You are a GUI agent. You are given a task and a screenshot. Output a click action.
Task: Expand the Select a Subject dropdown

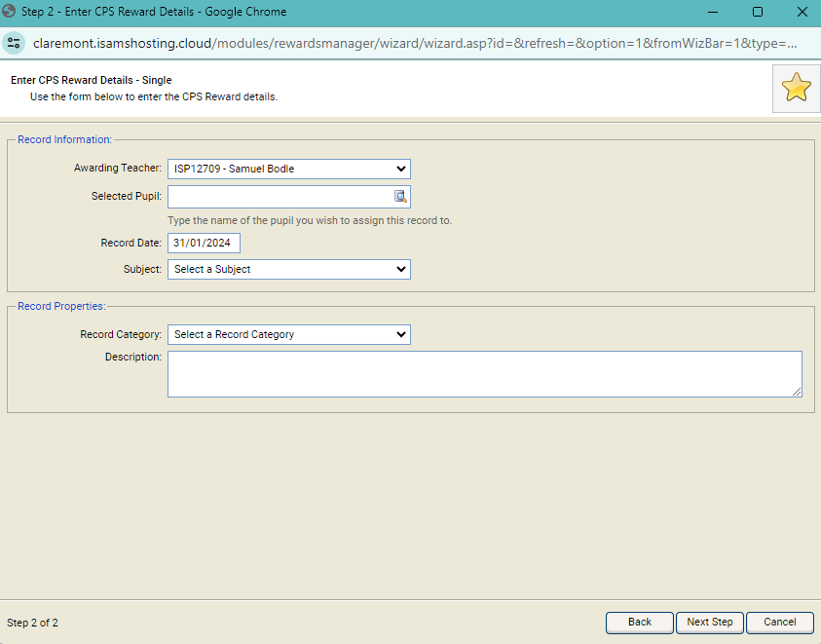click(289, 269)
